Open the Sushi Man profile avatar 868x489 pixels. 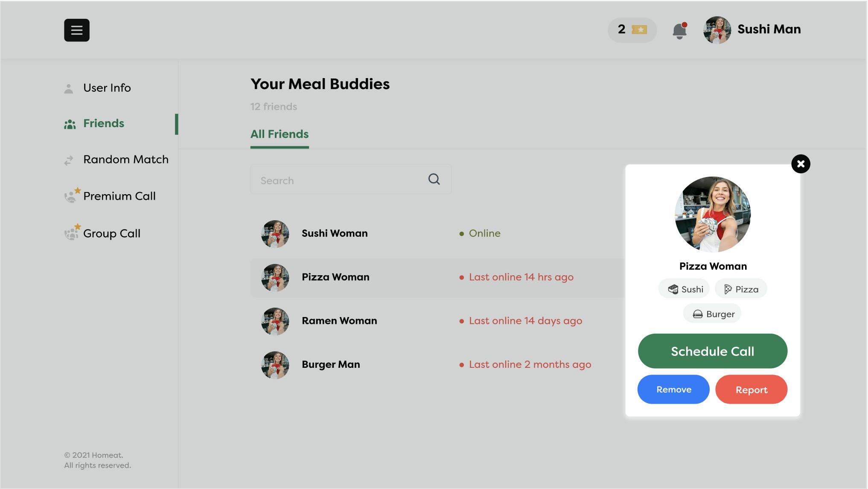click(x=717, y=30)
